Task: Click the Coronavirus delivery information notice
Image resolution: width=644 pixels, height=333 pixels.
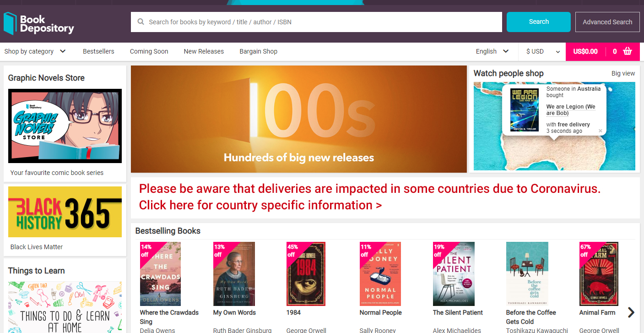Action: tap(370, 197)
